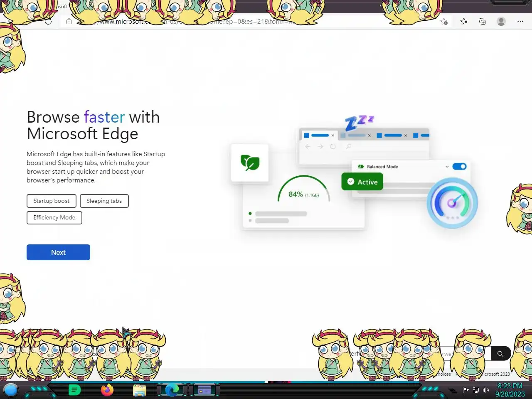Go to the Next page

pos(58,252)
